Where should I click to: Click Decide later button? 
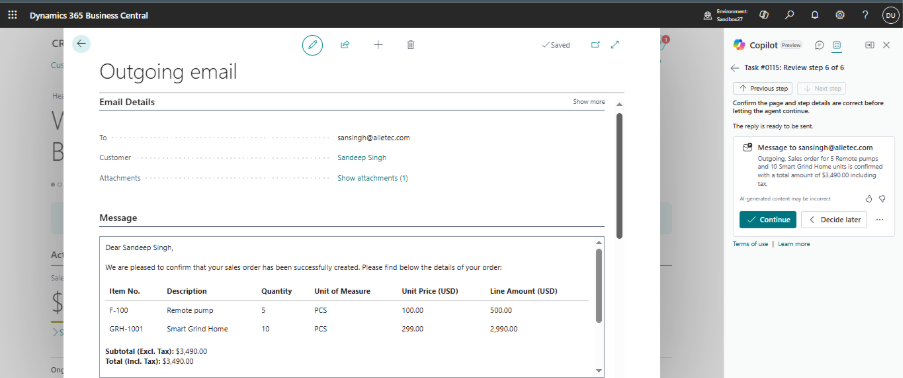[834, 220]
